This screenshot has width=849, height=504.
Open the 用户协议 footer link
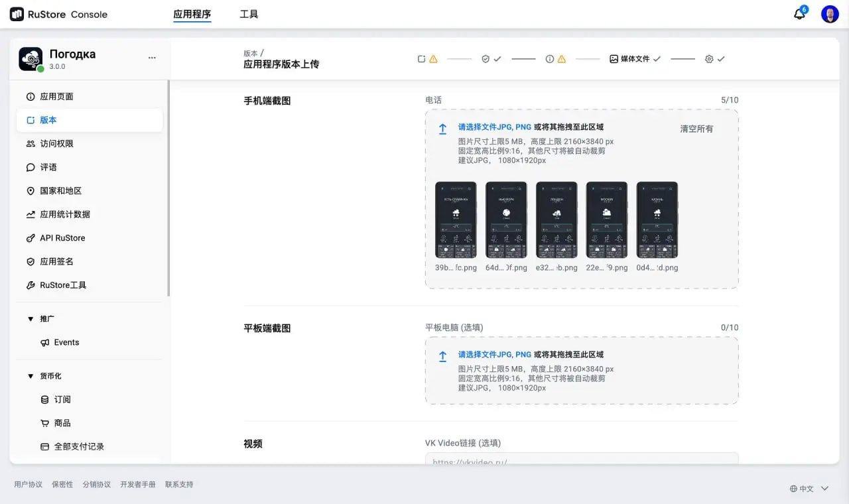[28, 484]
